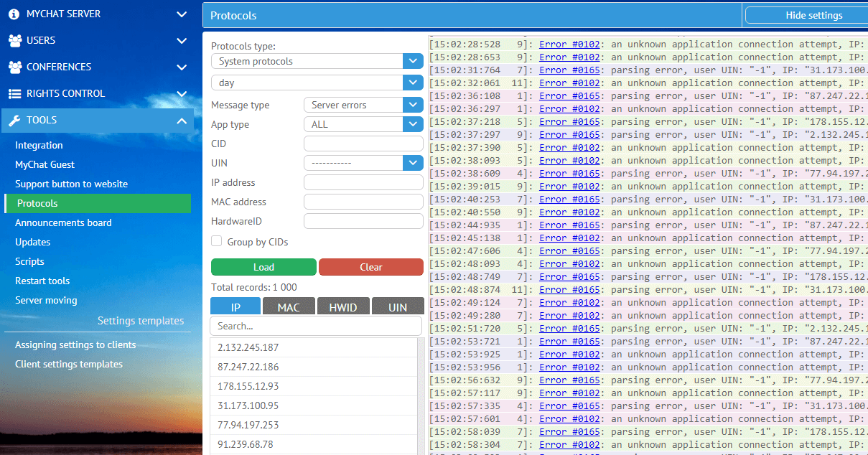868x455 pixels.
Task: Open Error #0165 link at 15:02:38:609
Action: [x=569, y=174]
